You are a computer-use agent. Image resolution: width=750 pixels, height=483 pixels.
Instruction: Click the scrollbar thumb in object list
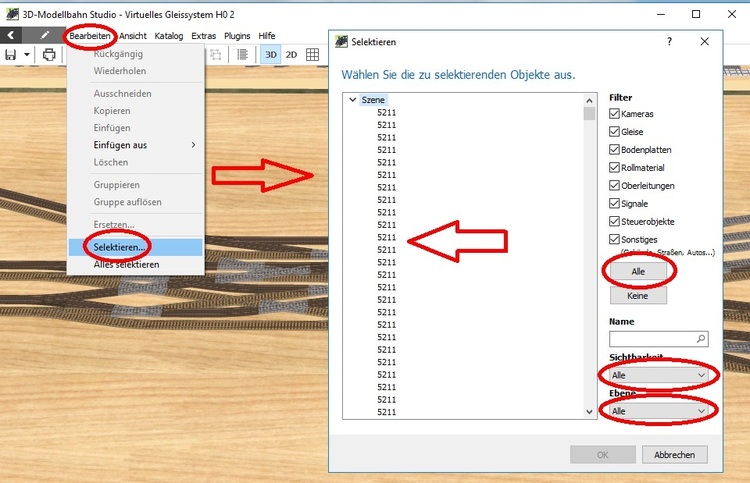(589, 113)
